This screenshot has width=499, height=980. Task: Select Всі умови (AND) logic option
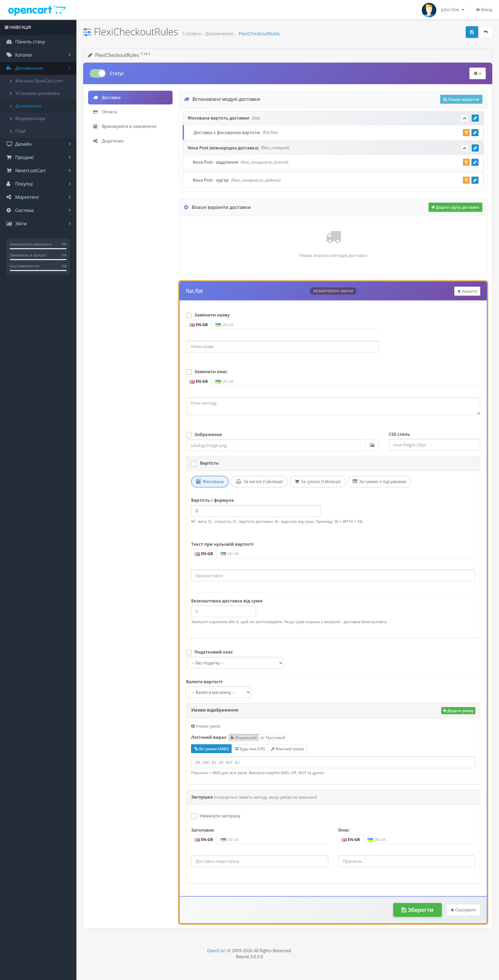click(x=211, y=749)
